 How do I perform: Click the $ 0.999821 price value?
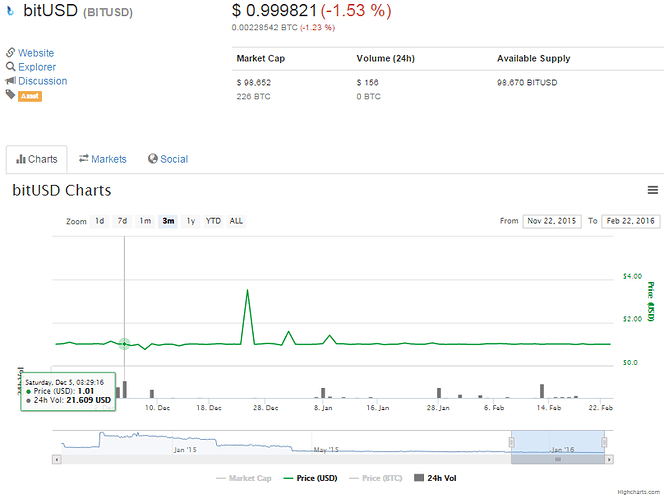[274, 11]
